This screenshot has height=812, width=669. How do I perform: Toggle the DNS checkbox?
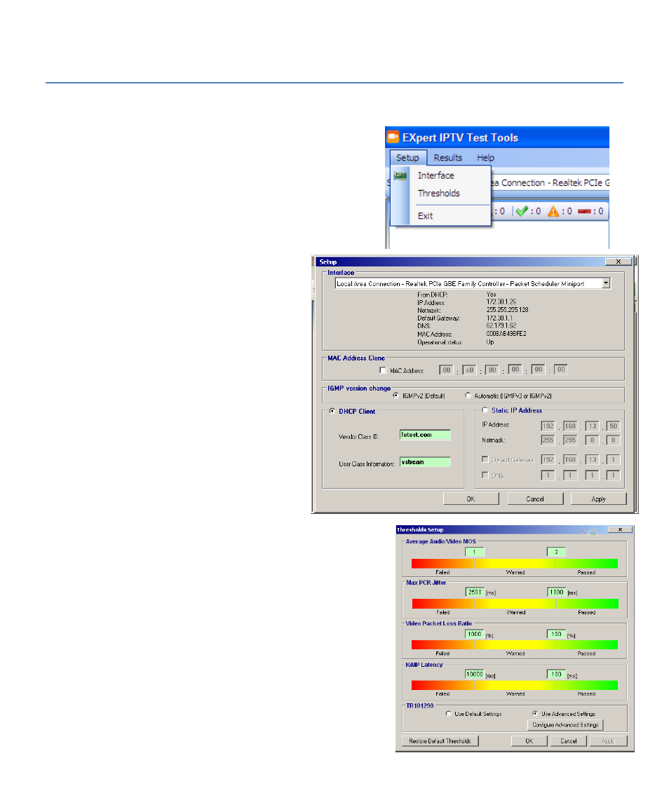pos(485,475)
